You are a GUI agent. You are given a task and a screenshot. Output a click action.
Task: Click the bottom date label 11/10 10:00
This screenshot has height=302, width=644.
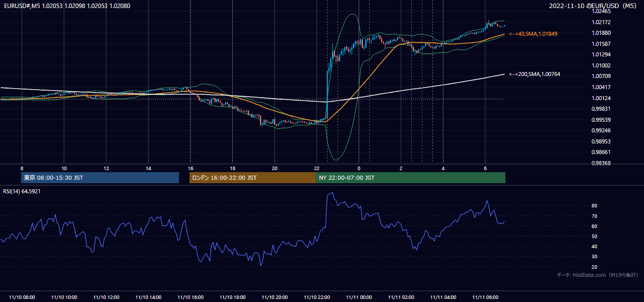[x=64, y=297]
